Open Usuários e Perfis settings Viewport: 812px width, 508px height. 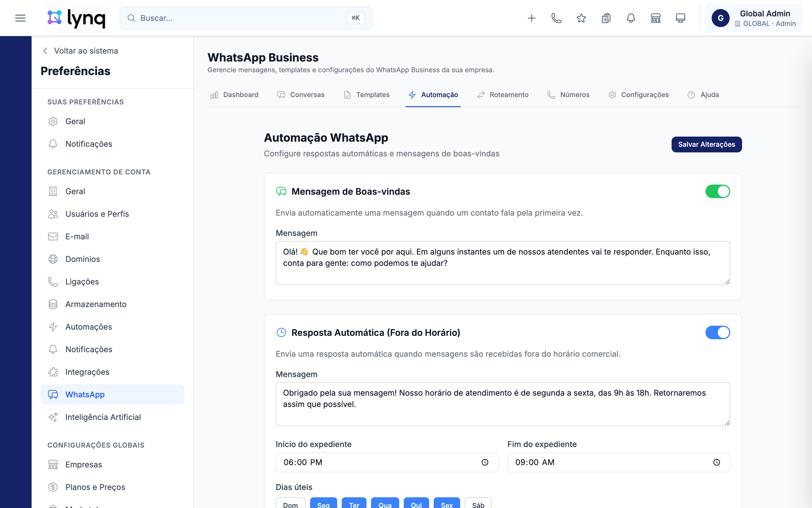click(x=112, y=214)
